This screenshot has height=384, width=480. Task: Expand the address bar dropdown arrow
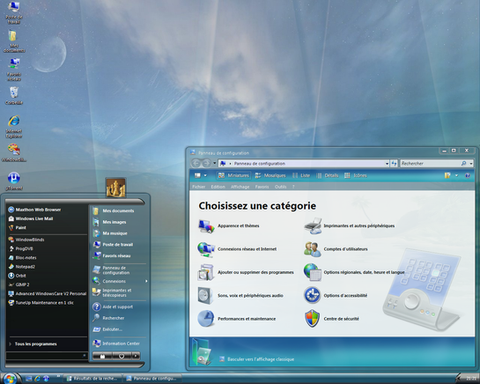click(x=387, y=163)
